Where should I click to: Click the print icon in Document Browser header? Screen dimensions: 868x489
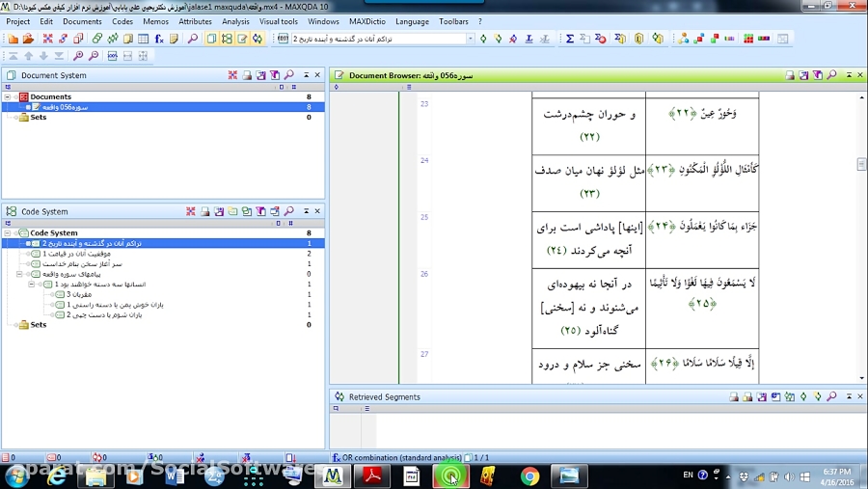790,75
